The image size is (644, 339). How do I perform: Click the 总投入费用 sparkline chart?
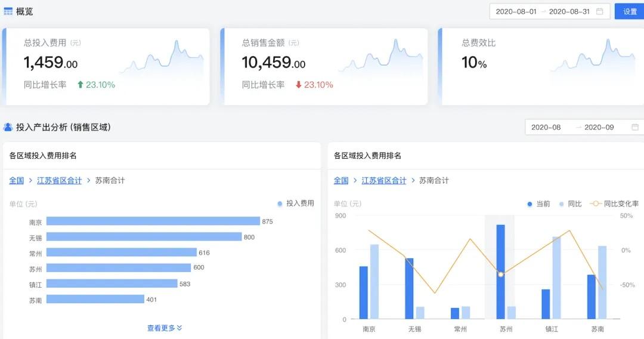161,58
